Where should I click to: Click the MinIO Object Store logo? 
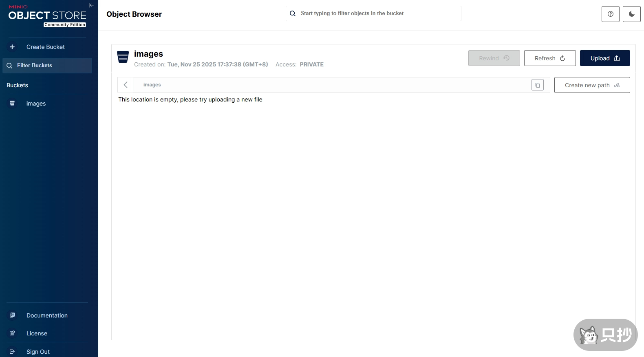[47, 16]
